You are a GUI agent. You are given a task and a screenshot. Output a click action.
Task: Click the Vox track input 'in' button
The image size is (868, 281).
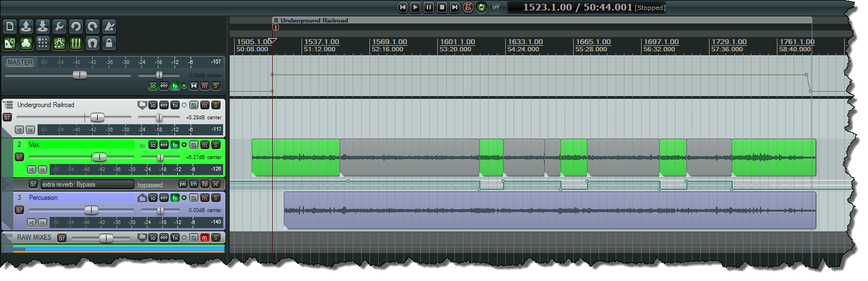[x=43, y=169]
